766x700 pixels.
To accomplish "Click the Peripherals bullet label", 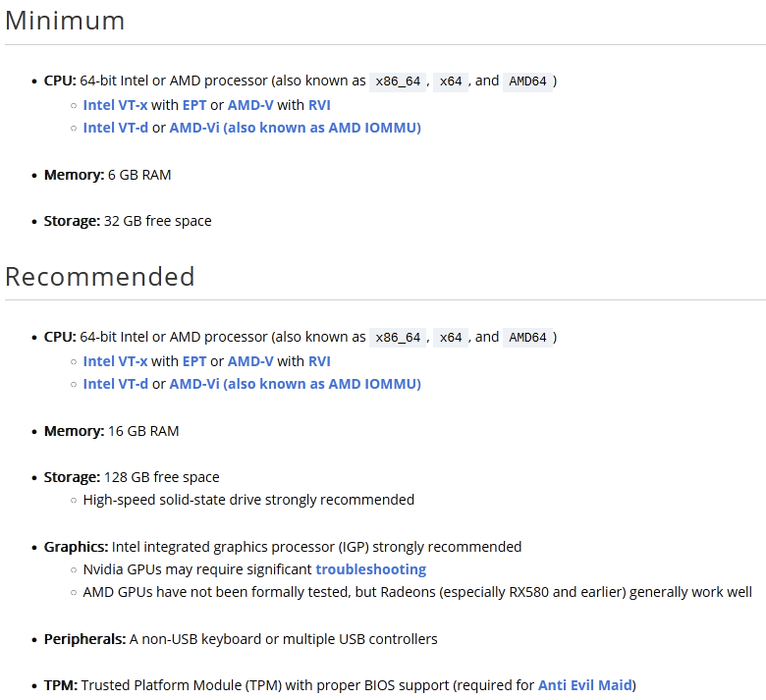I will pyautogui.click(x=84, y=639).
